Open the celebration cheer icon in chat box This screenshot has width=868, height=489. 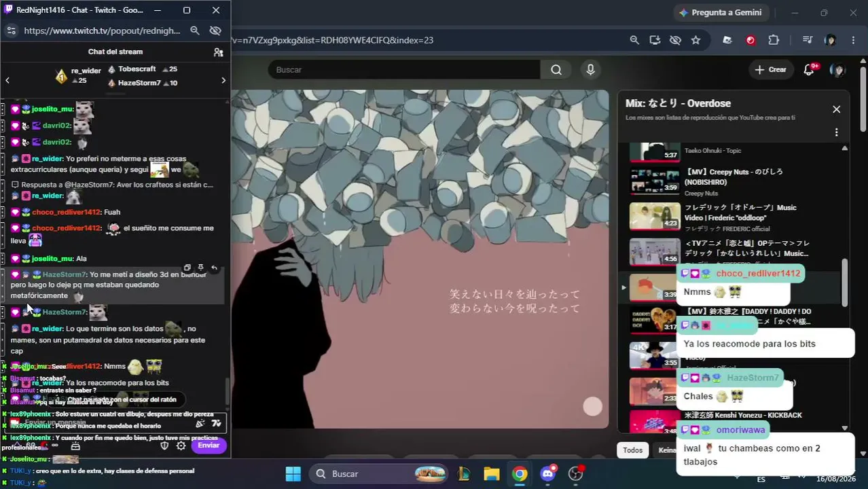pyautogui.click(x=200, y=423)
